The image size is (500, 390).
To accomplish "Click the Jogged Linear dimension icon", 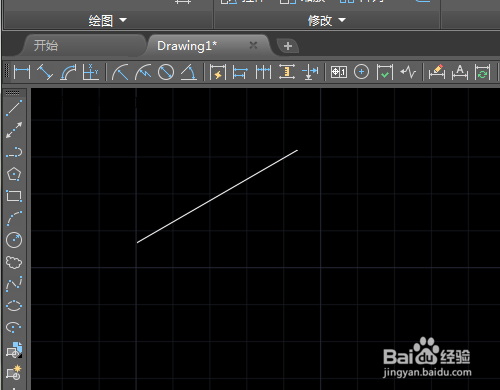I will 408,72.
